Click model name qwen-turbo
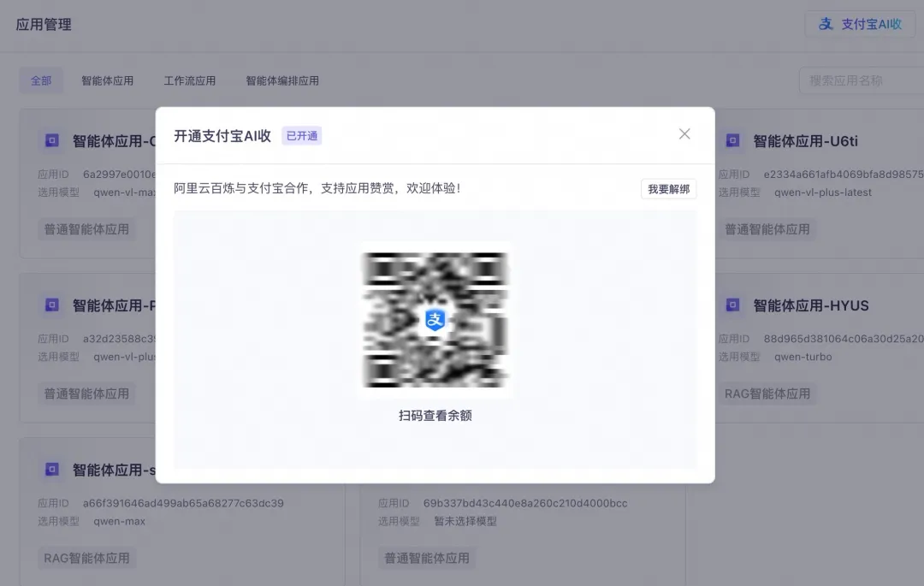924x586 pixels. click(x=803, y=357)
